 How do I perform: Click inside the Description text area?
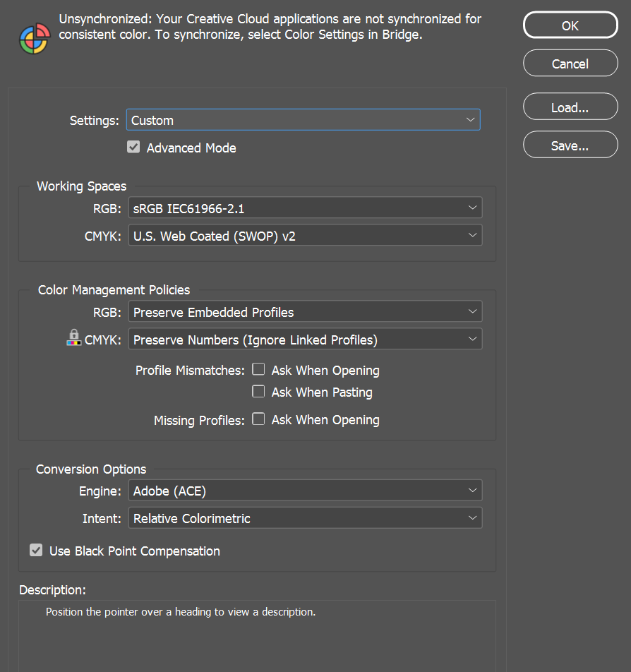pyautogui.click(x=257, y=637)
